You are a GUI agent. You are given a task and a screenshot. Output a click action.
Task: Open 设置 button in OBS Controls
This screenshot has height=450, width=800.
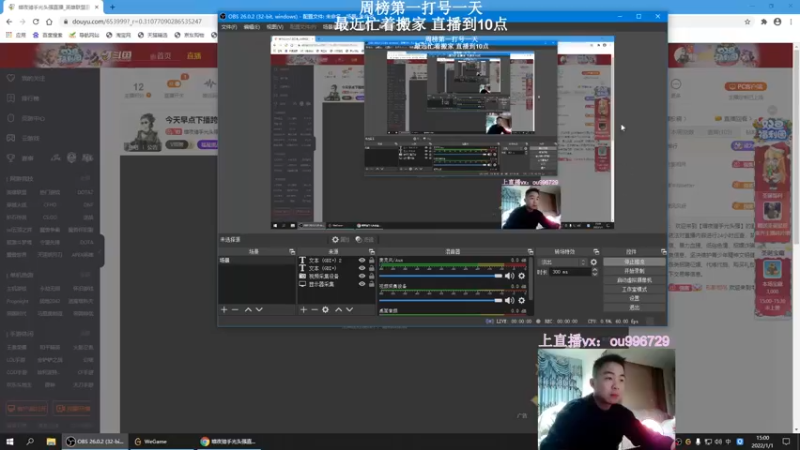634,298
